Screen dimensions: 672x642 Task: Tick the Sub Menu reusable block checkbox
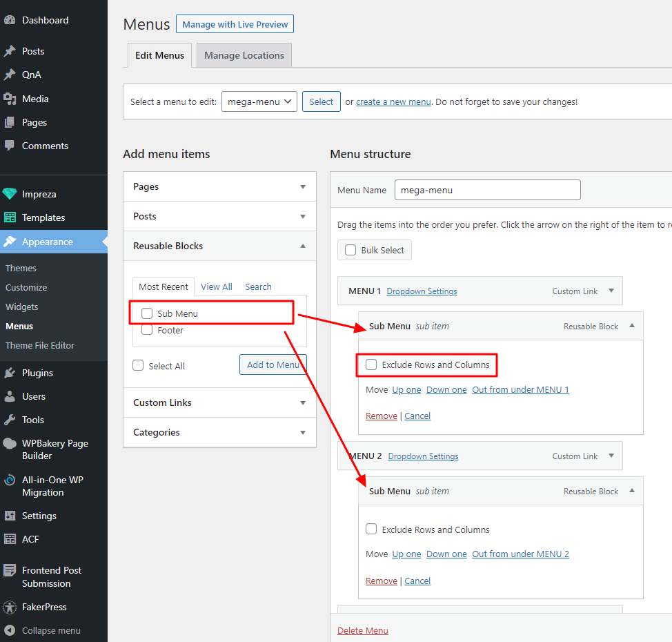[x=147, y=313]
